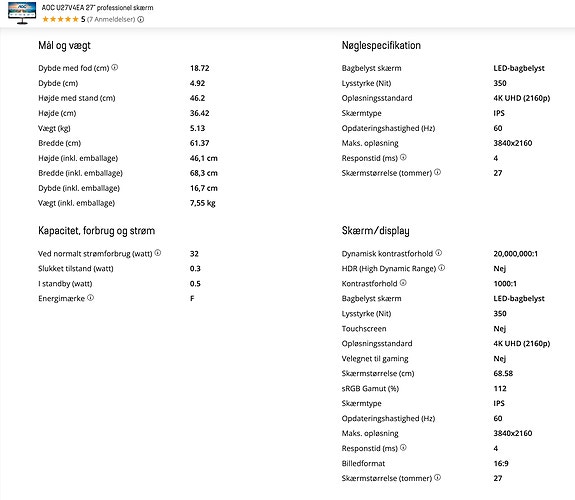575x500 pixels.
Task: Click the five-star rating
Action: pos(61,19)
